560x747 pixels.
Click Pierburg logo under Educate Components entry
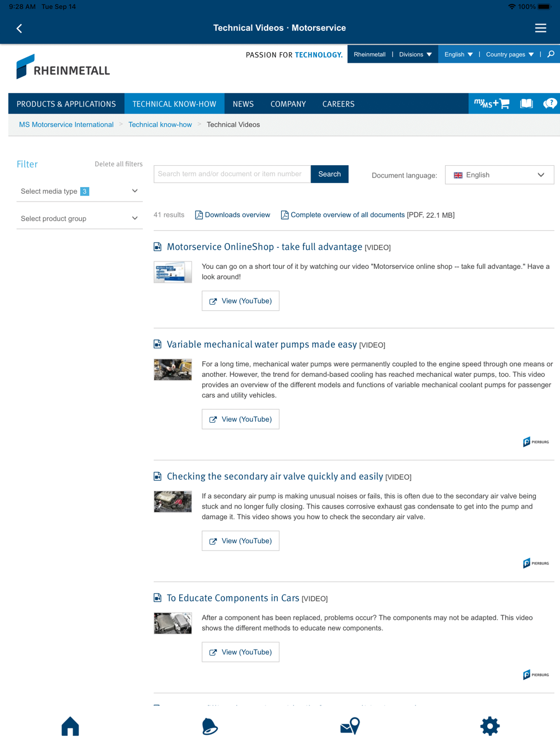(x=536, y=675)
